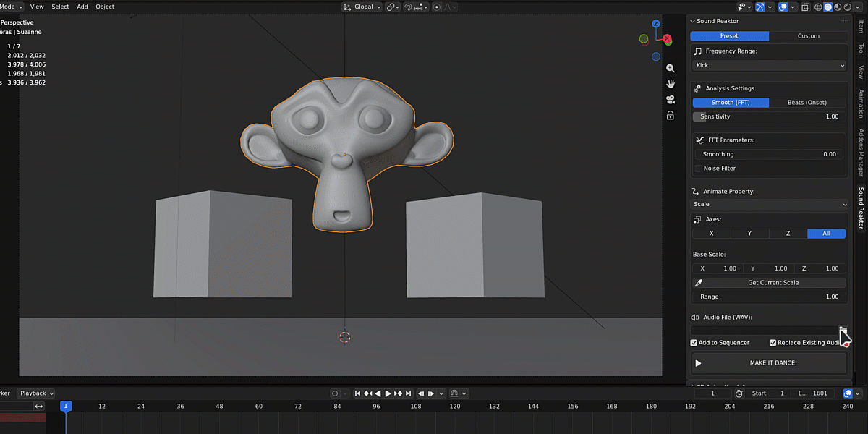Toggle gizmo display button in header
The image size is (868, 434).
tap(760, 7)
